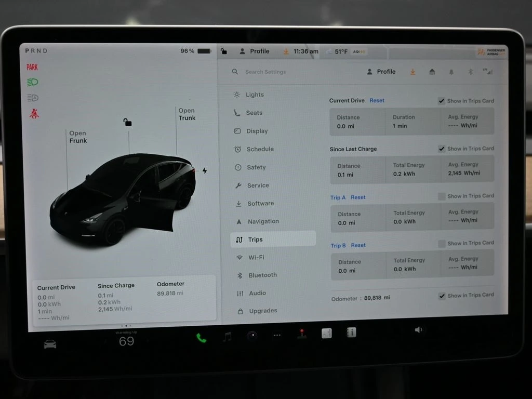Tap the HomeLink garage icon
Viewport: 532px width, 399px height.
432,72
